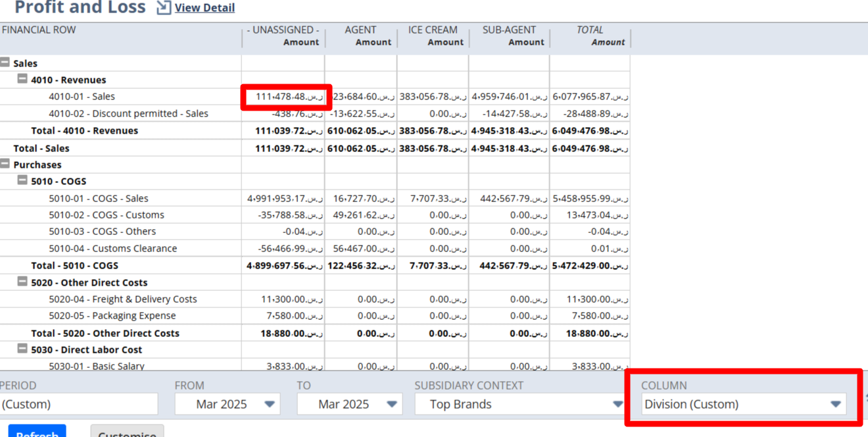Click the Customise button
The width and height of the screenshot is (868, 437).
pyautogui.click(x=127, y=433)
